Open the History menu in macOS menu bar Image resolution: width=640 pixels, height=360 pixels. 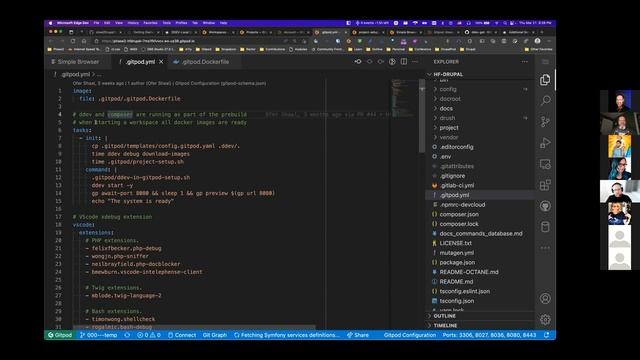(x=133, y=23)
